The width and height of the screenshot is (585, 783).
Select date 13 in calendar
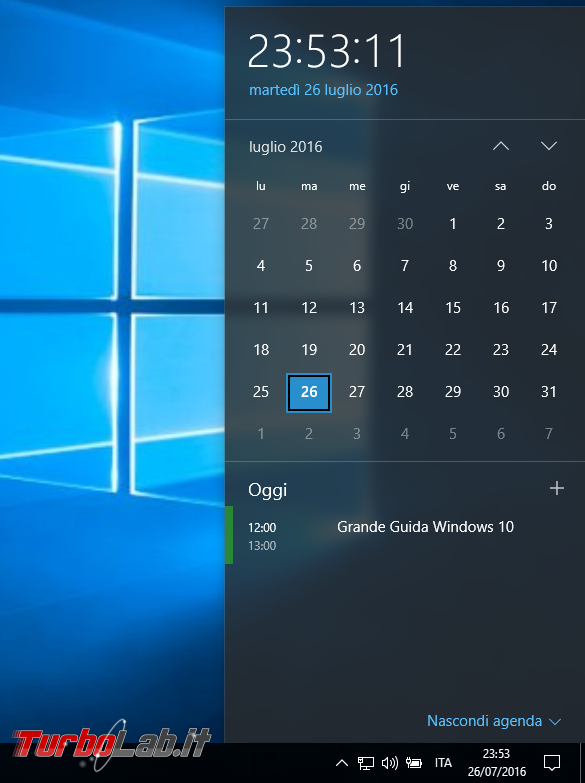pos(357,308)
